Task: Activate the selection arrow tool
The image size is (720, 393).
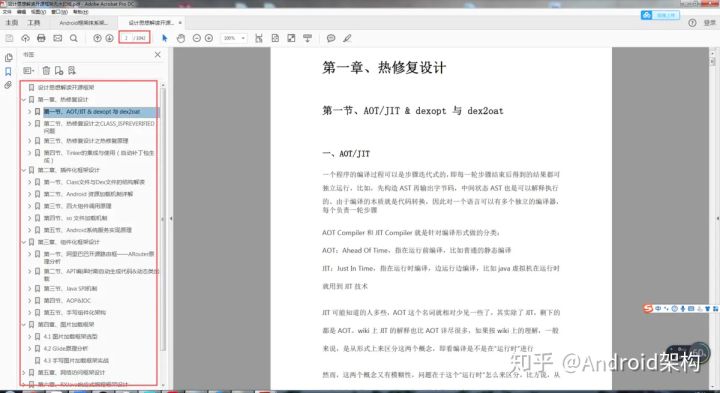Action: coord(165,39)
